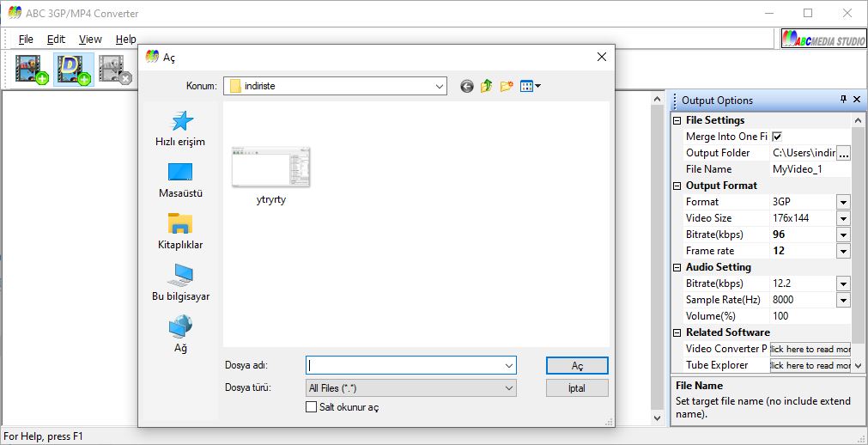Click the Aç button to open file

click(x=577, y=366)
